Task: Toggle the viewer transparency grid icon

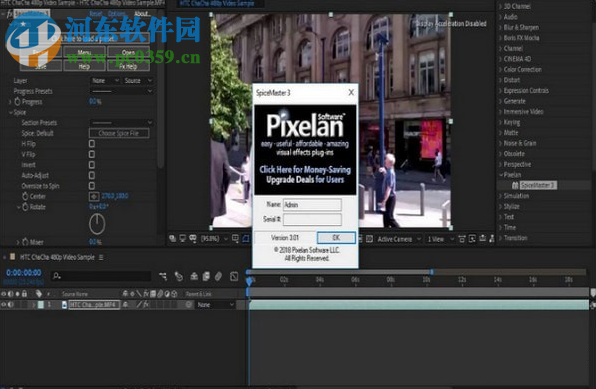Action: click(x=369, y=239)
